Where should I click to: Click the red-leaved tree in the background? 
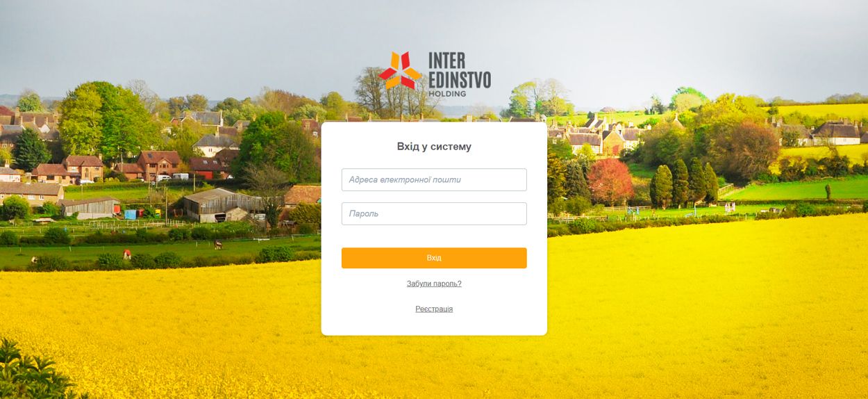(x=610, y=181)
